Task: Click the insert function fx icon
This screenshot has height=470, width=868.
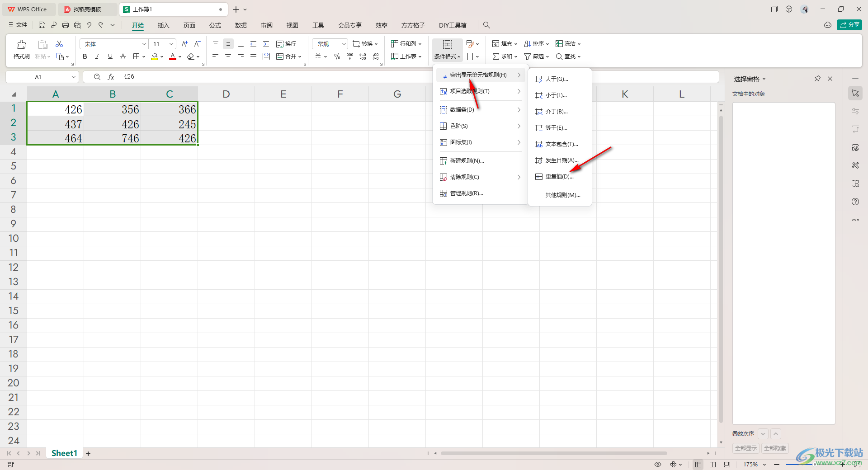Action: [111, 77]
